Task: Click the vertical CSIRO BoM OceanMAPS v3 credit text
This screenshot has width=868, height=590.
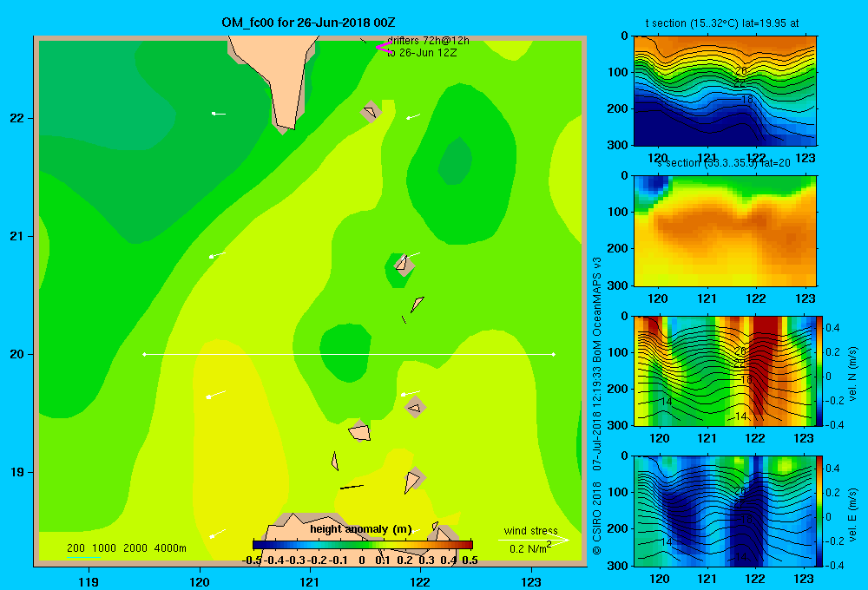Action: click(597, 405)
